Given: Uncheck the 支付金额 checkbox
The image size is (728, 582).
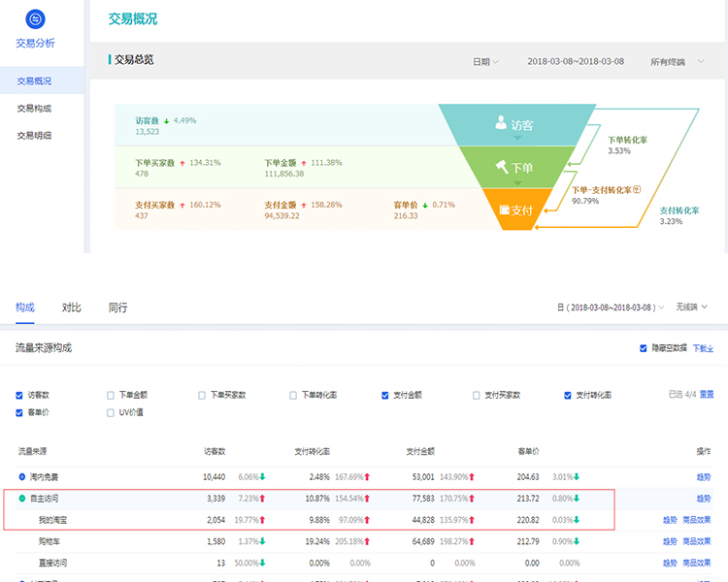Looking at the screenshot, I should pyautogui.click(x=385, y=396).
